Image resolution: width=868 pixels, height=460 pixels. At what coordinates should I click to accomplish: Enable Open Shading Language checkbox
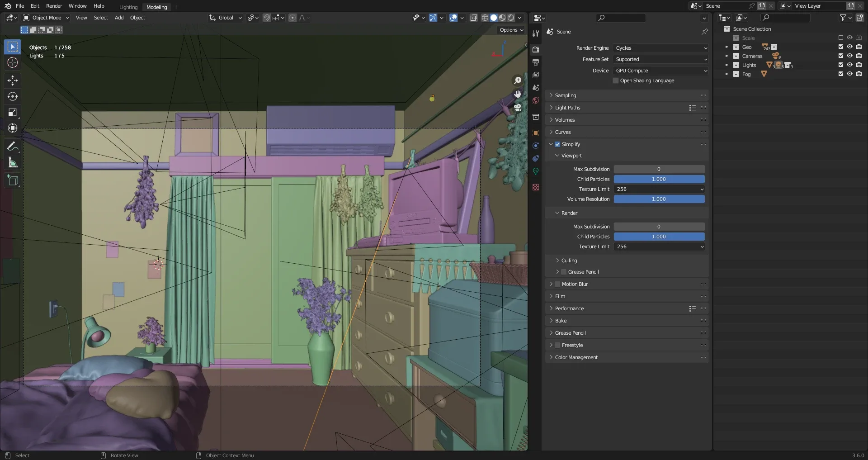616,81
